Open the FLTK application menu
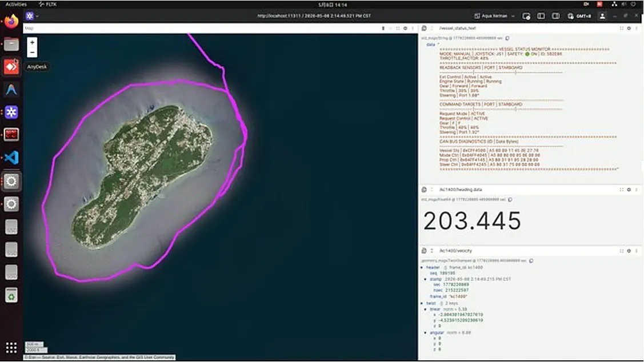The width and height of the screenshot is (644, 362). pos(47,4)
